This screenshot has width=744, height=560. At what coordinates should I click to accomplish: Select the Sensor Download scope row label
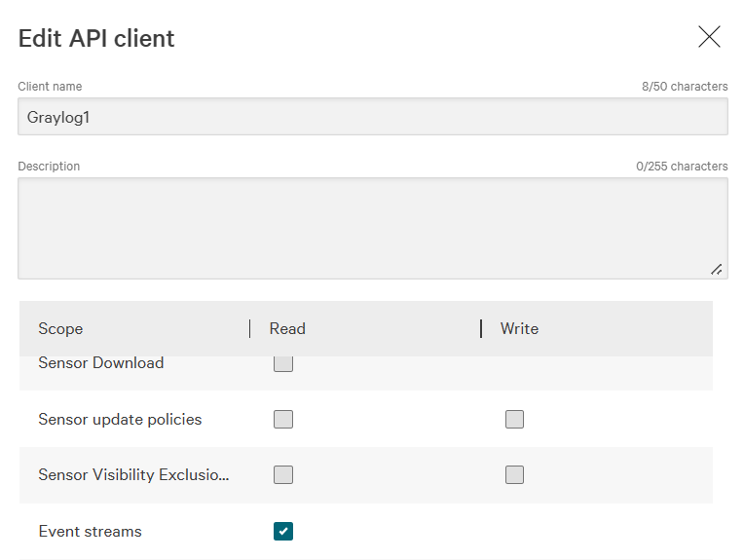point(101,363)
